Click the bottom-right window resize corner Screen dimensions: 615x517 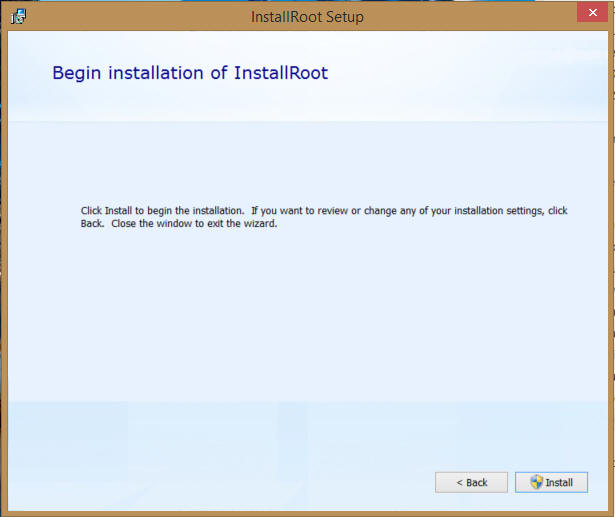pyautogui.click(x=611, y=513)
